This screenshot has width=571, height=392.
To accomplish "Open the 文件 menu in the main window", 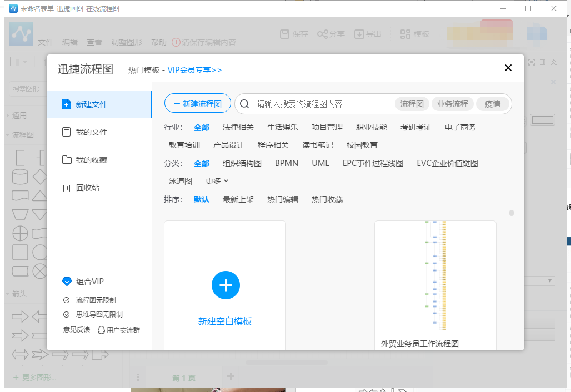I will (x=46, y=42).
